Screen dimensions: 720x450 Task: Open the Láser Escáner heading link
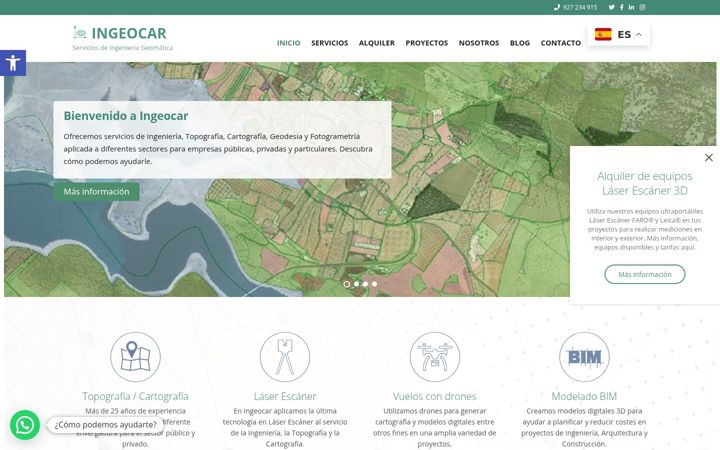[285, 396]
